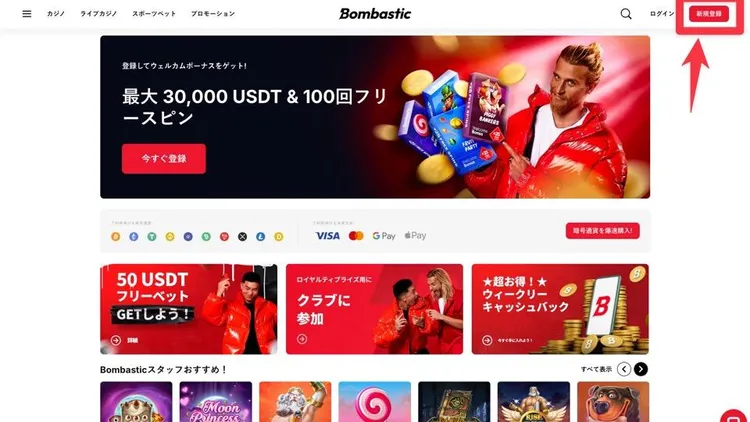Open the Moon Princess game thumbnail
Image resolution: width=750 pixels, height=422 pixels.
coord(216,401)
